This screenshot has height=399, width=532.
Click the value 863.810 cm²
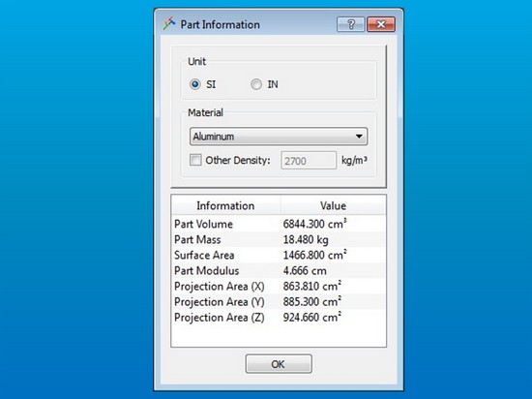[x=312, y=287]
